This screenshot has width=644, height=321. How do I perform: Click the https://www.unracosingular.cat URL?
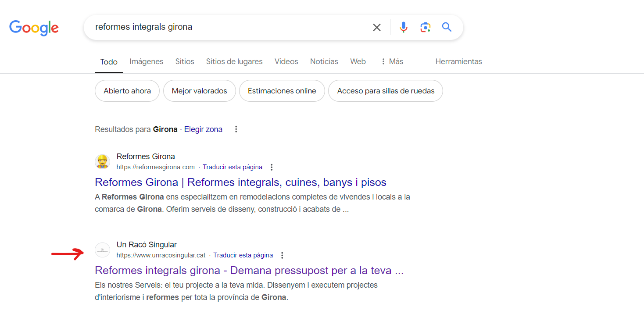tap(161, 255)
